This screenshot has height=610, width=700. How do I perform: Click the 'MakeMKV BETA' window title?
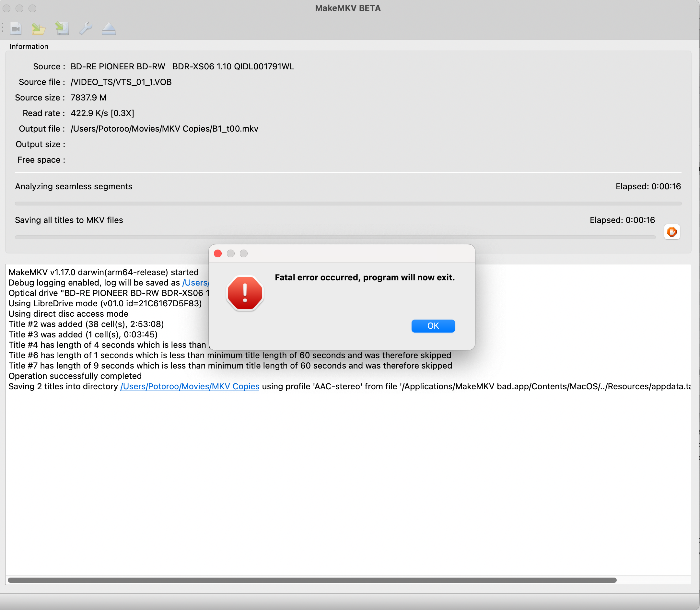(348, 8)
